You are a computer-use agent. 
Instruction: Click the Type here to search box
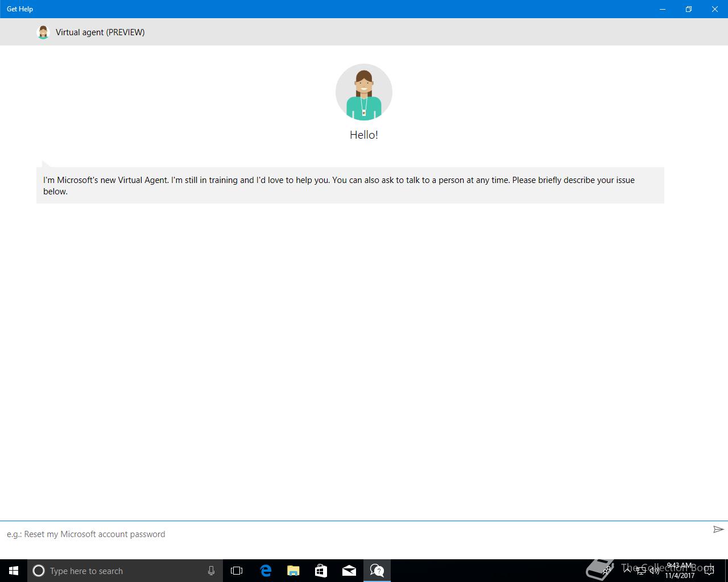click(125, 571)
